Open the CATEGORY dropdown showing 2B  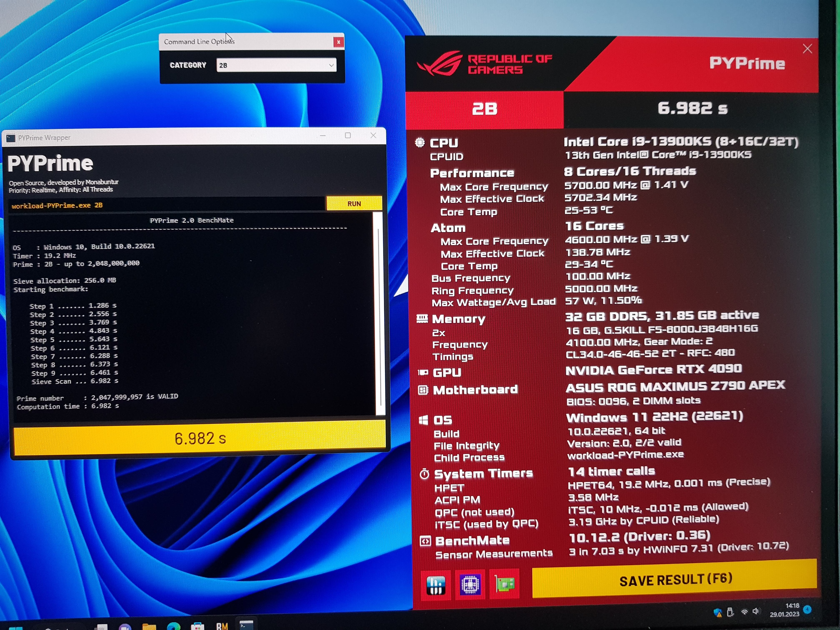[x=276, y=65]
